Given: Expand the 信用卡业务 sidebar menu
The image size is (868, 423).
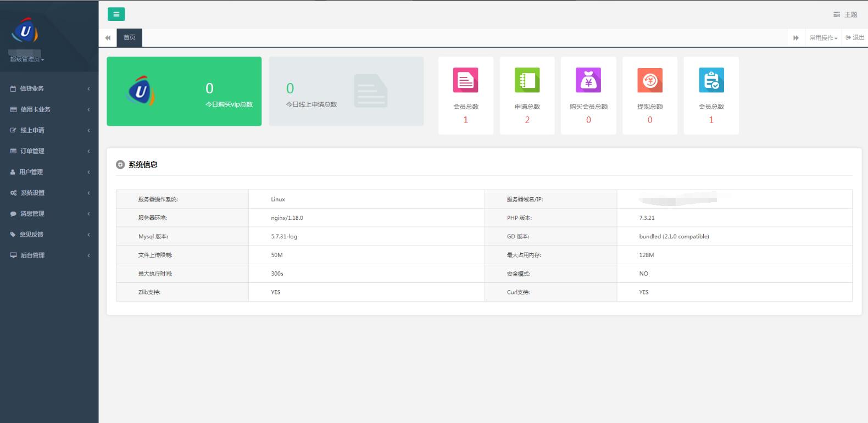Looking at the screenshot, I should 49,109.
